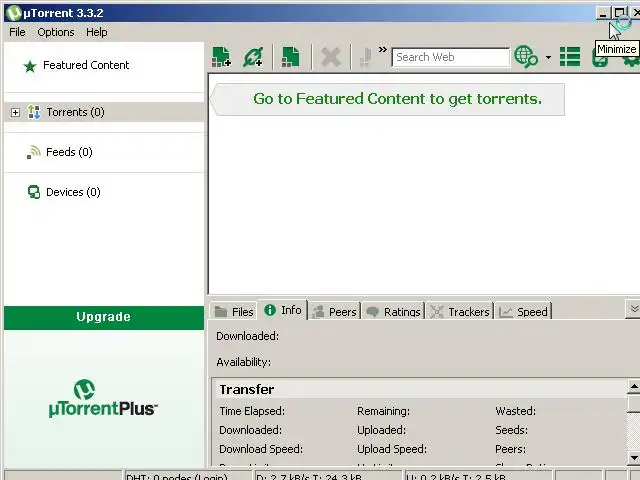The image size is (640, 480).
Task: Click the globe search engine icon
Action: 526,57
